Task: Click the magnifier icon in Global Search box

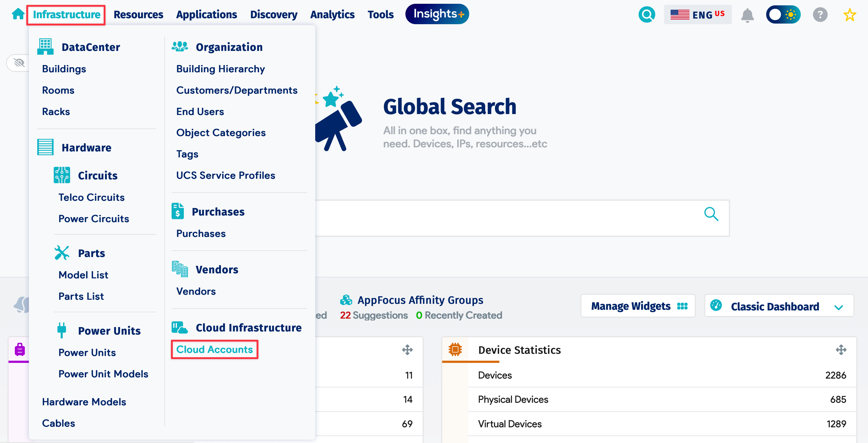Action: (711, 214)
